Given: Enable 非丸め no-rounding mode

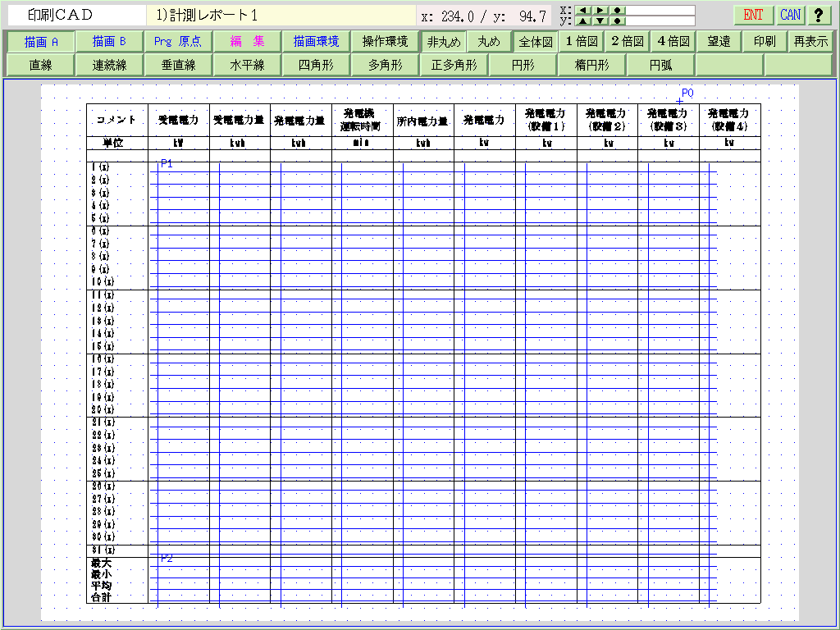Looking at the screenshot, I should (x=444, y=41).
